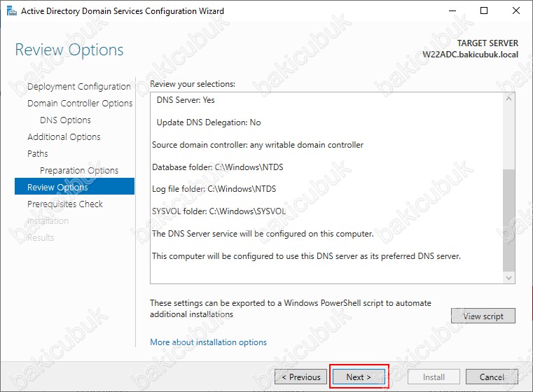
Task: Go to Domain Controller Options step
Action: click(x=80, y=104)
